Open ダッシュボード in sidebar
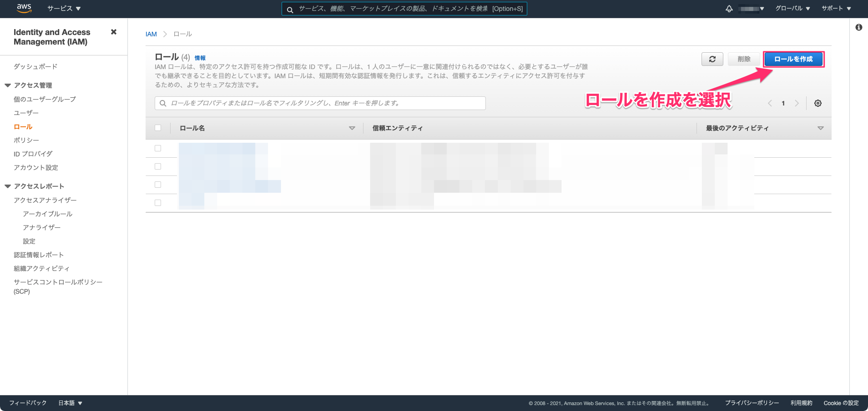 (35, 66)
